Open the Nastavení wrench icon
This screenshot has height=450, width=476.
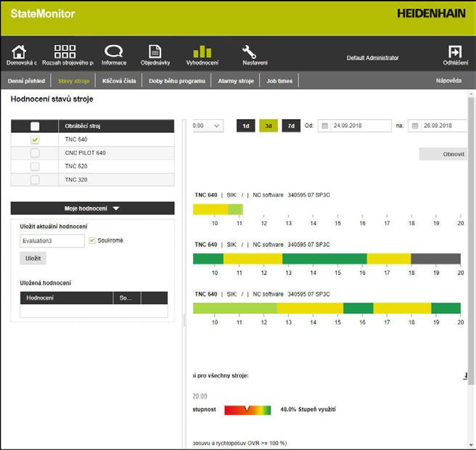pos(249,52)
